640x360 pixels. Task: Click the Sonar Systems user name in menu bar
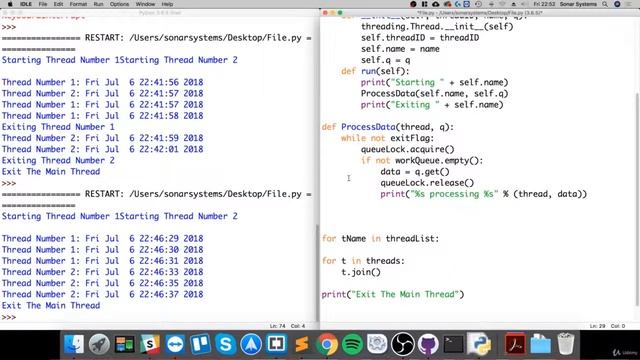tap(578, 4)
